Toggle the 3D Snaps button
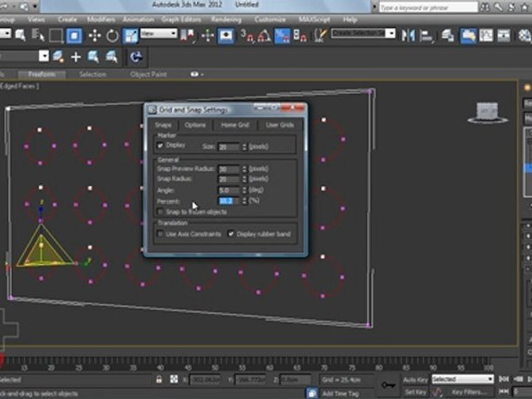 pyautogui.click(x=247, y=35)
